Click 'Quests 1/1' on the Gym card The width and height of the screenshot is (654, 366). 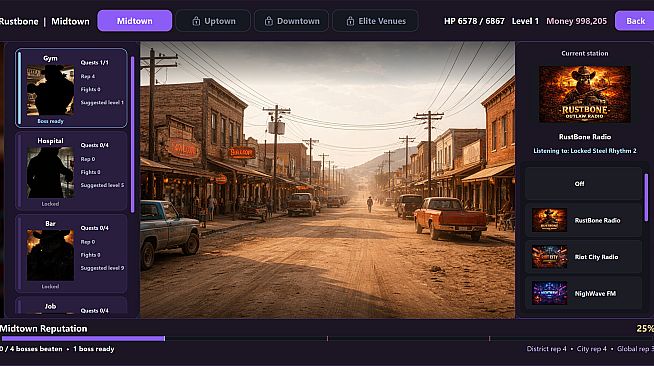tap(95, 63)
